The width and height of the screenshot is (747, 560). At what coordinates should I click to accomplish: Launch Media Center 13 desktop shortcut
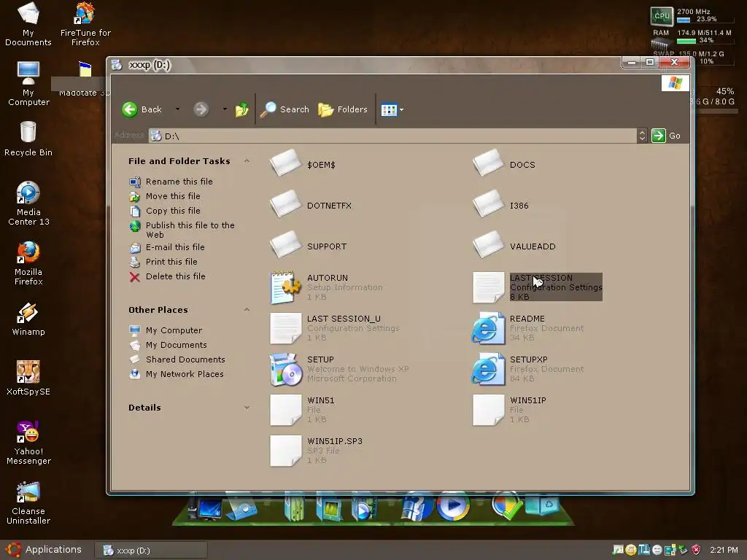(28, 203)
